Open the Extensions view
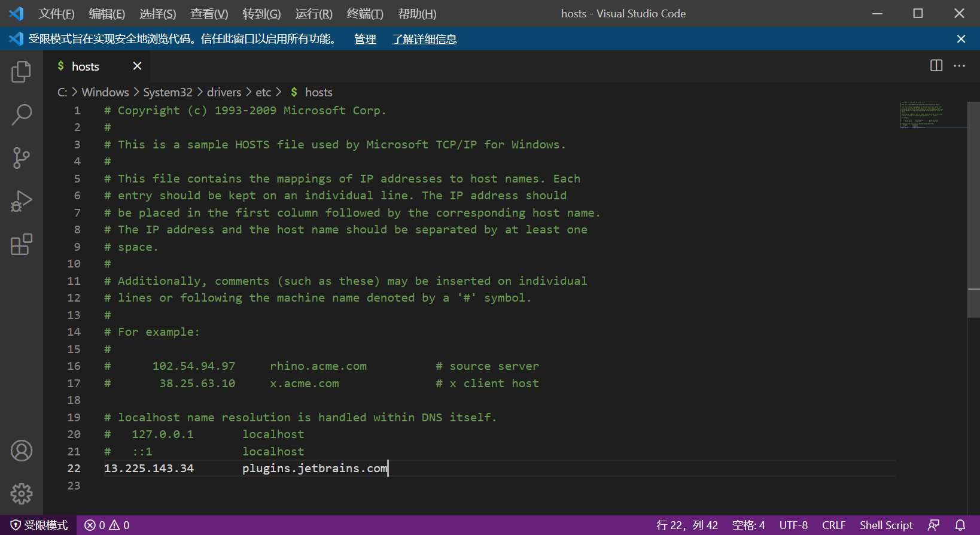The width and height of the screenshot is (980, 535). pyautogui.click(x=21, y=244)
